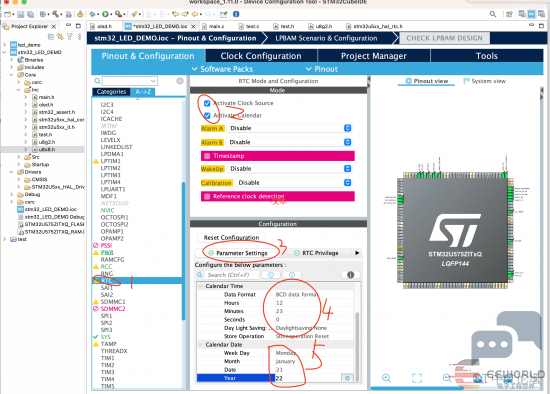Click CHECK LPBAM DESIGN button
Viewport: 550px width, 394px height.
(x=444, y=38)
